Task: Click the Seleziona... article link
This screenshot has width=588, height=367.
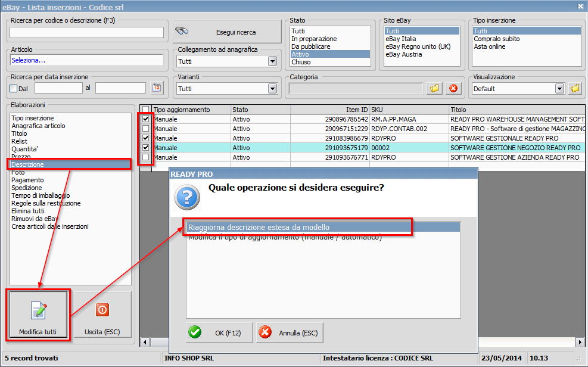Action: click(28, 60)
